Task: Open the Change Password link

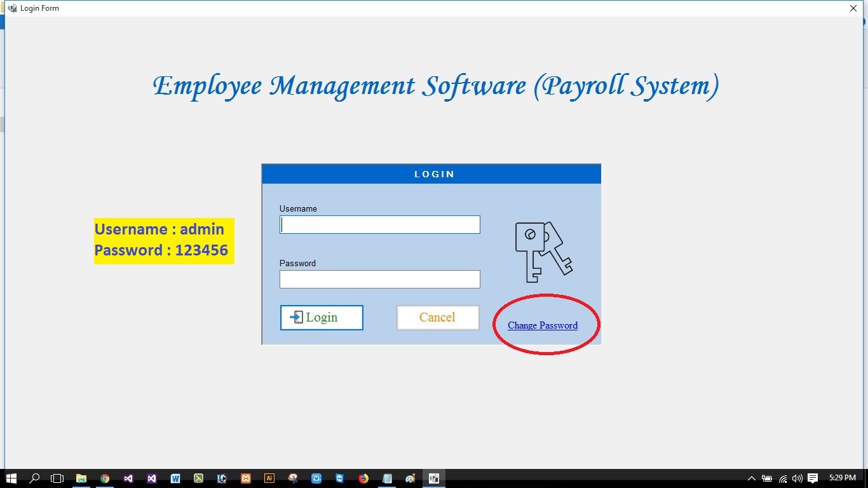Action: click(543, 325)
